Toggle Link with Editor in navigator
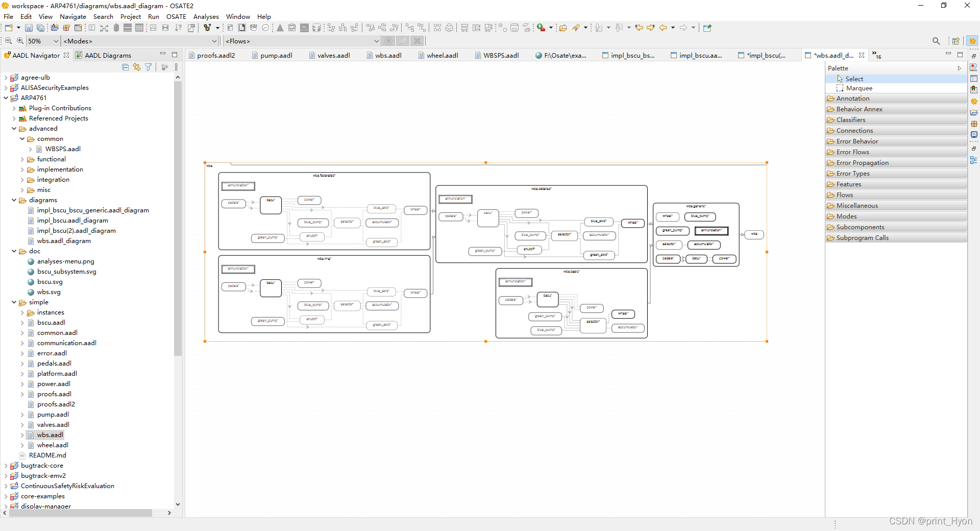 click(x=137, y=67)
